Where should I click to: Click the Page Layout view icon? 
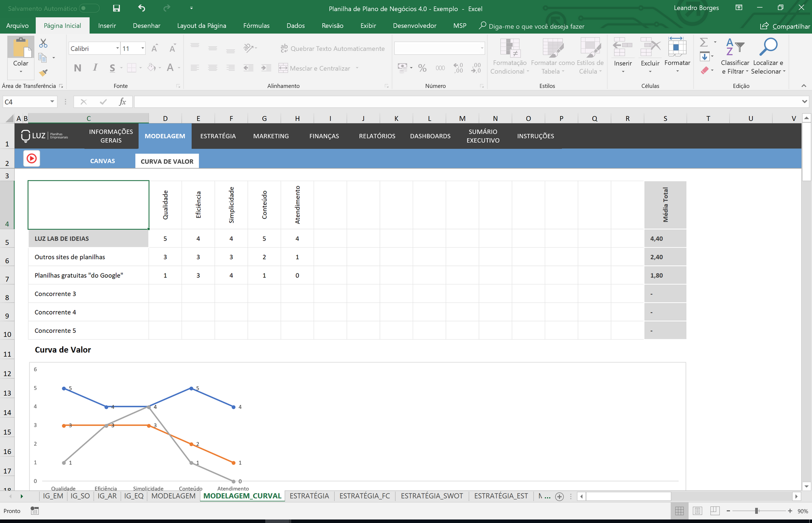(x=697, y=511)
